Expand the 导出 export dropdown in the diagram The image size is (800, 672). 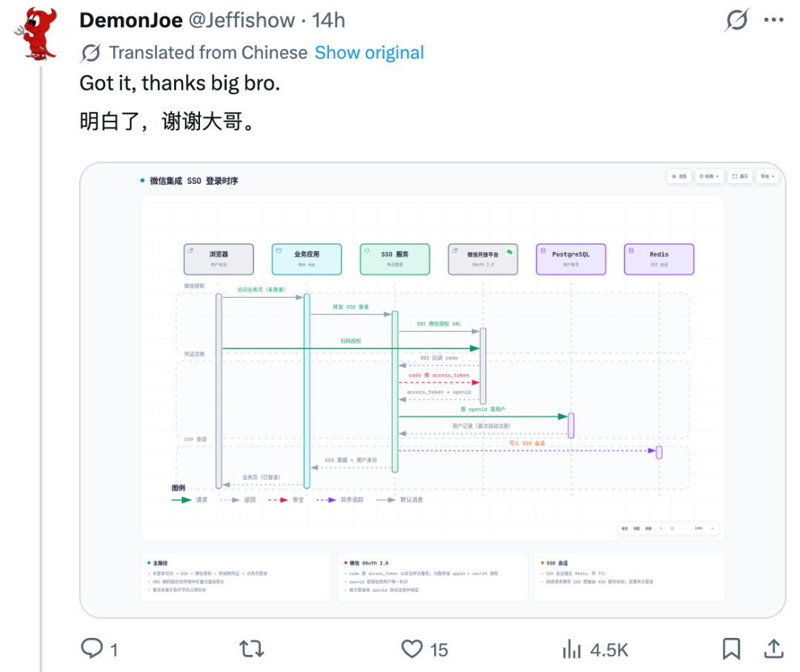(767, 176)
